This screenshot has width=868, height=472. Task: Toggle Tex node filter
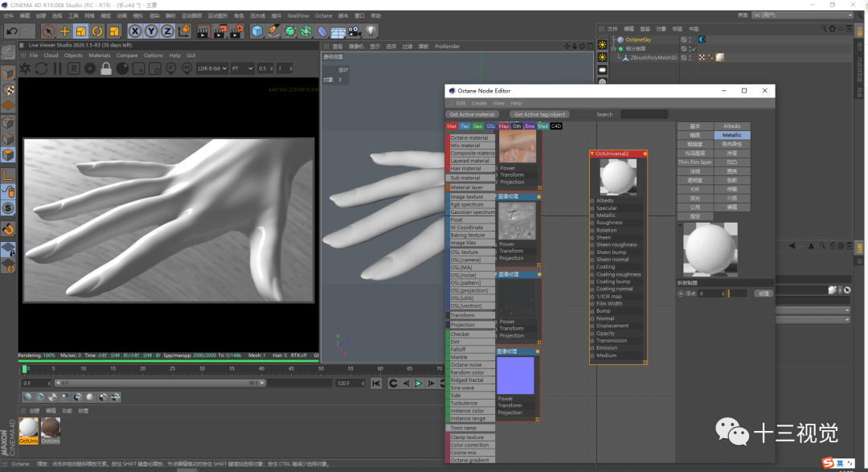coord(465,126)
